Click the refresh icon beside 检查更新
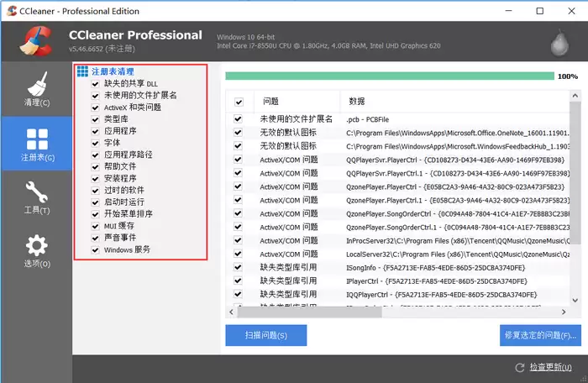Screen dimensions: 588x383 click(519, 368)
